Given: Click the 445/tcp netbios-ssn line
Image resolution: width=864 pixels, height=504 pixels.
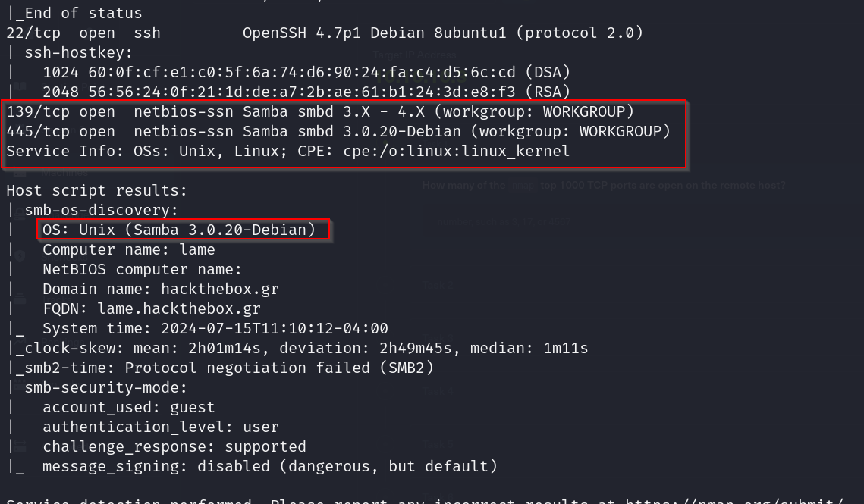Looking at the screenshot, I should [338, 132].
